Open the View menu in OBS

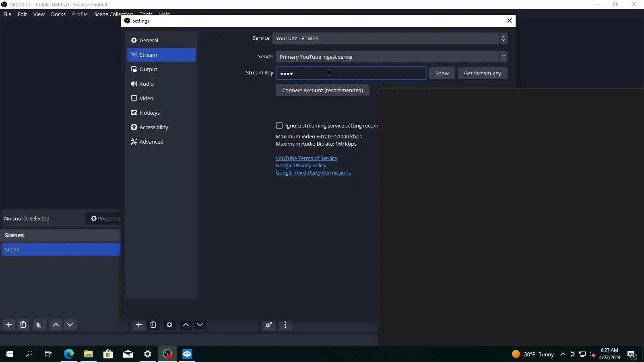(39, 14)
